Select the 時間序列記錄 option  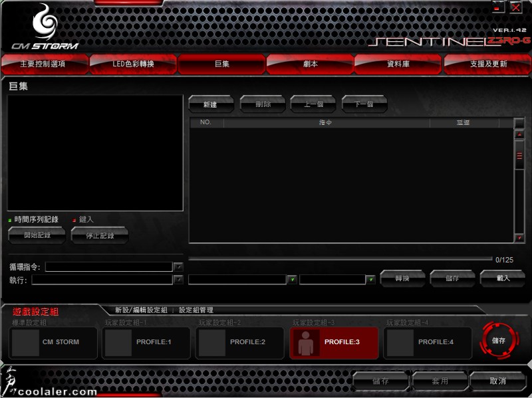33,220
